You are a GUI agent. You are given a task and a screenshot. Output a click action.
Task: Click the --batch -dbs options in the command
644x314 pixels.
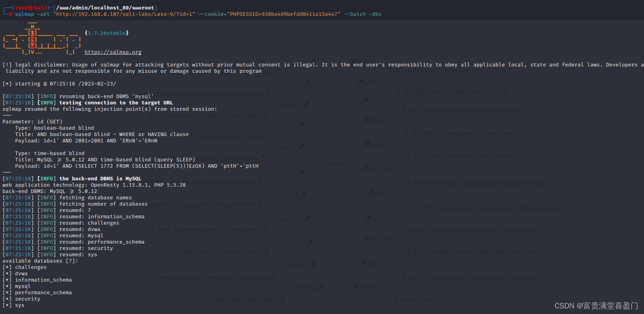pos(363,14)
